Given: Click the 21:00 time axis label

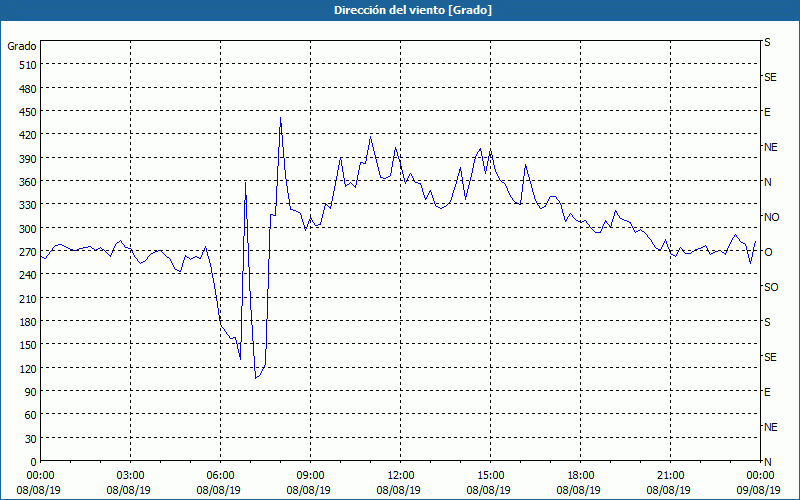Looking at the screenshot, I should [x=670, y=476].
